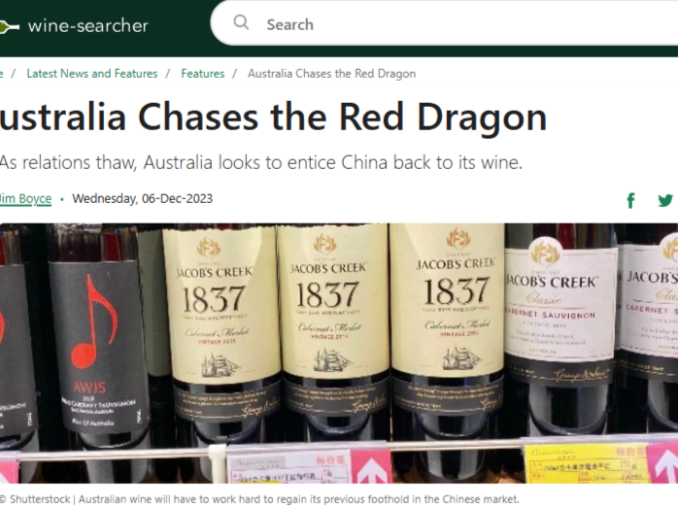Click the search magnifier icon
This screenshot has width=678, height=509.
[241, 22]
